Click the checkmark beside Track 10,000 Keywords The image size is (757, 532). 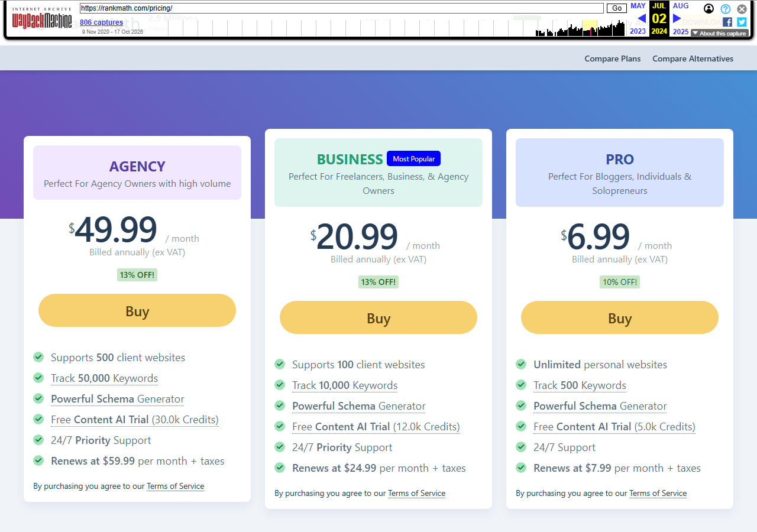click(x=280, y=385)
